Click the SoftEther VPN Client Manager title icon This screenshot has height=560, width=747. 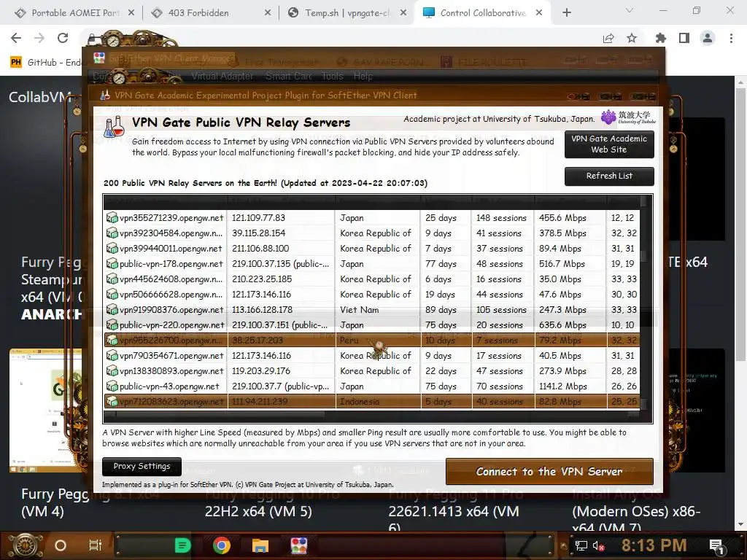tap(99, 58)
